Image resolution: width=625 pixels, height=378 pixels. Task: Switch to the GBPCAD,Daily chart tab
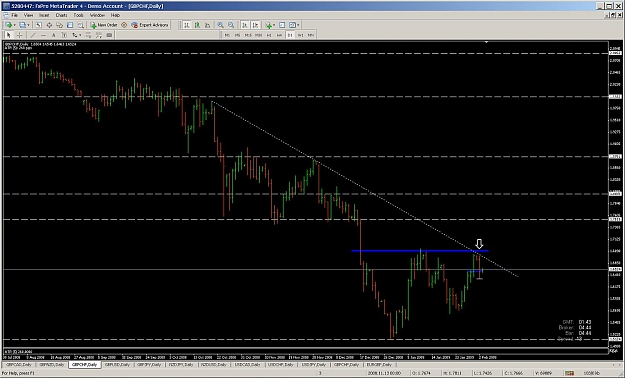(x=19, y=364)
